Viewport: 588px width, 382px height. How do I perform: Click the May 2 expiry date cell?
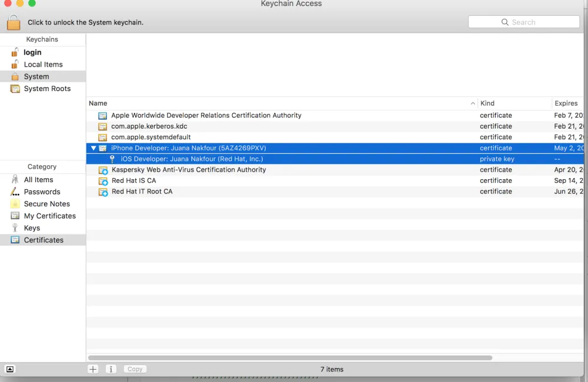coord(569,148)
